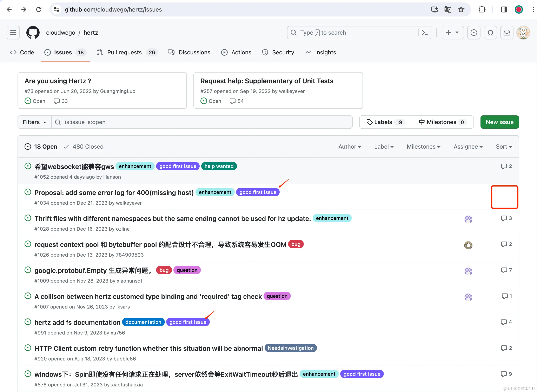Switch to the Pull requests tab

click(x=124, y=52)
